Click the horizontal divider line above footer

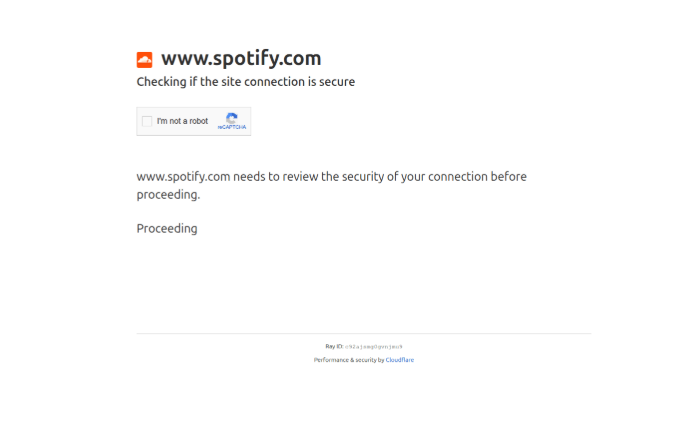pos(364,333)
